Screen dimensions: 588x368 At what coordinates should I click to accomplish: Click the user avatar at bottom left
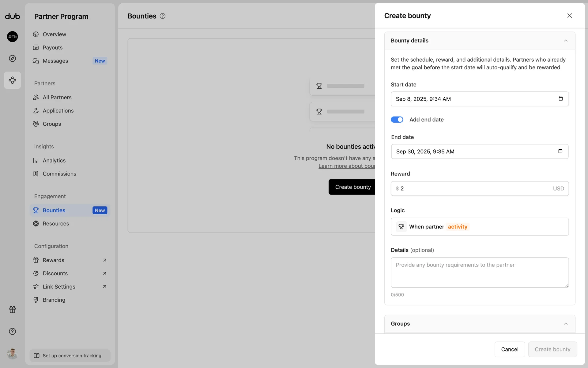tap(12, 354)
